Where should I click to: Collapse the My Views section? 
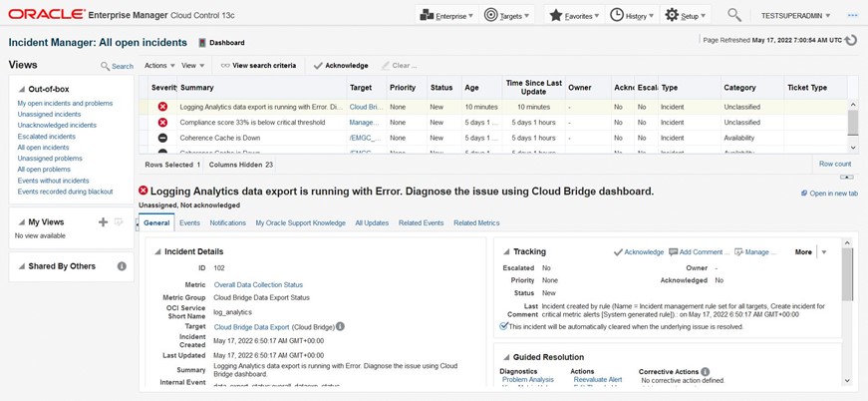click(22, 222)
